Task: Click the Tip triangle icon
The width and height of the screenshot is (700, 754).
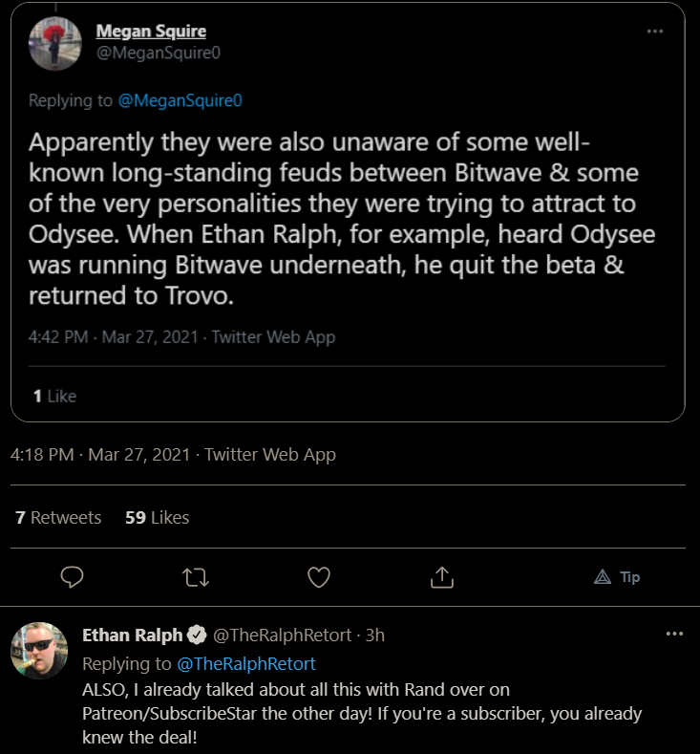Action: [x=603, y=577]
